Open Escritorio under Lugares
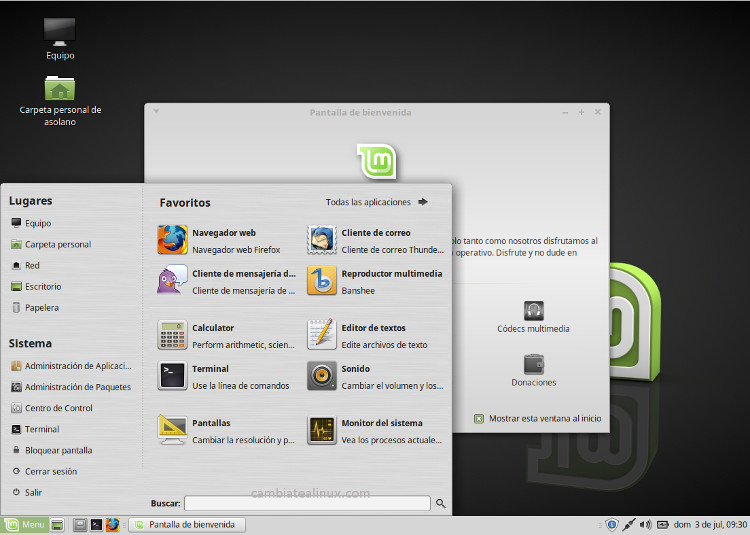 36,286
